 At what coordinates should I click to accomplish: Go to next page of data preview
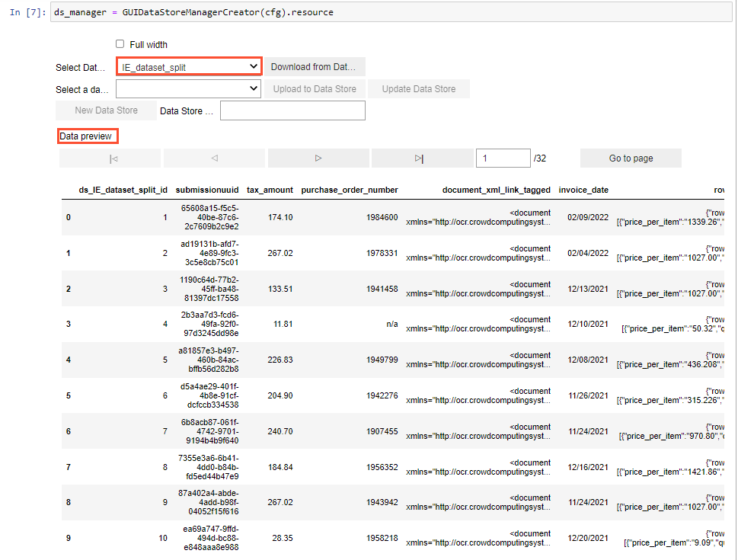click(x=318, y=158)
